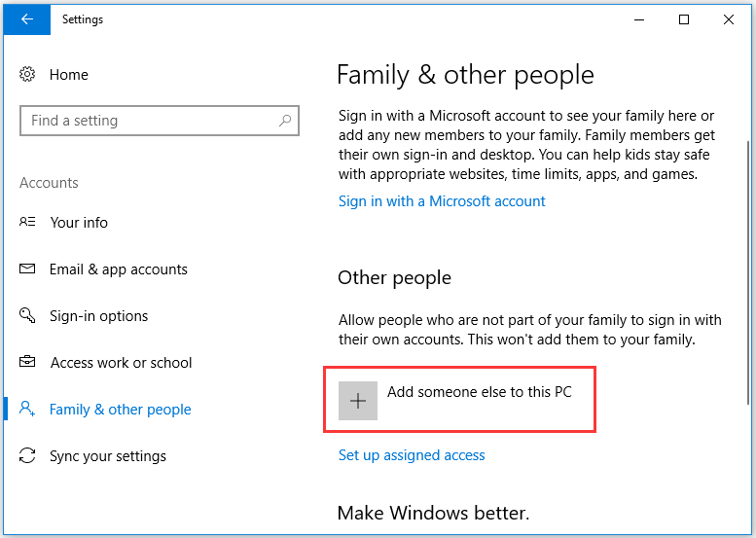Click the Make Windows better heading

point(433,513)
